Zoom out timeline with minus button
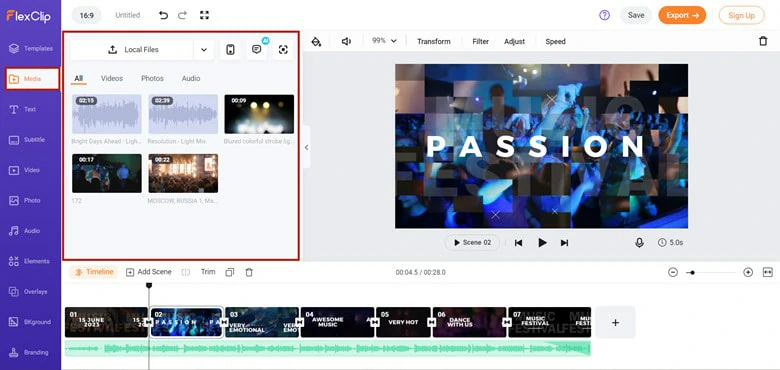The width and height of the screenshot is (780, 370). 673,272
